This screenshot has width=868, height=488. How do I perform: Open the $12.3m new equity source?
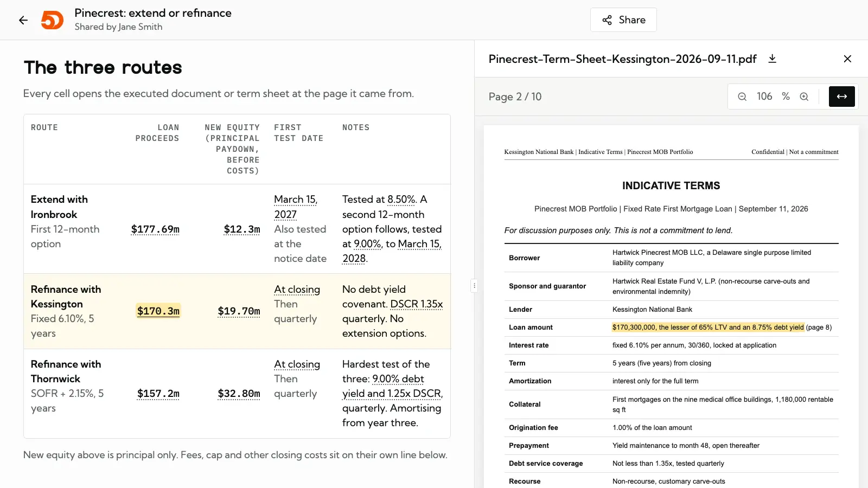tap(242, 229)
